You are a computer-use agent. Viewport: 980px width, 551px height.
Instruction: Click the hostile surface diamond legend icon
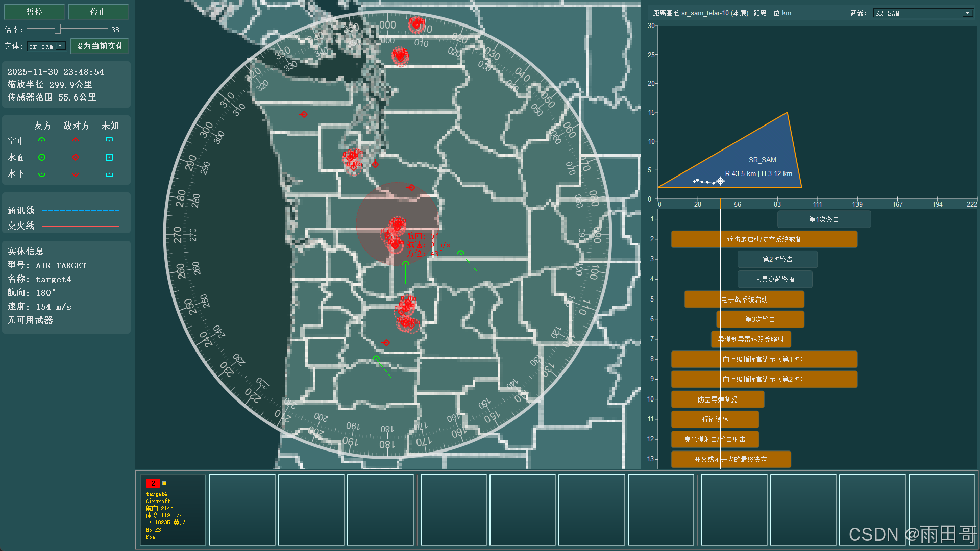click(x=76, y=157)
